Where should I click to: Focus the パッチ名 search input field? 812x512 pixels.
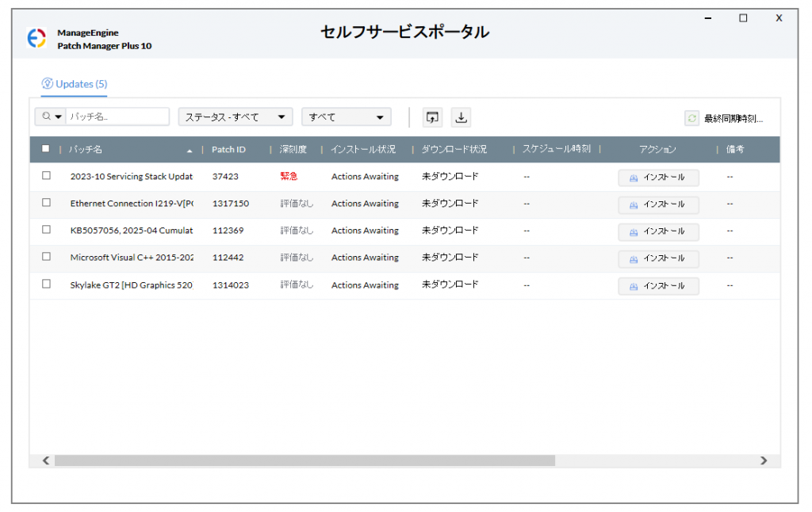tap(117, 117)
